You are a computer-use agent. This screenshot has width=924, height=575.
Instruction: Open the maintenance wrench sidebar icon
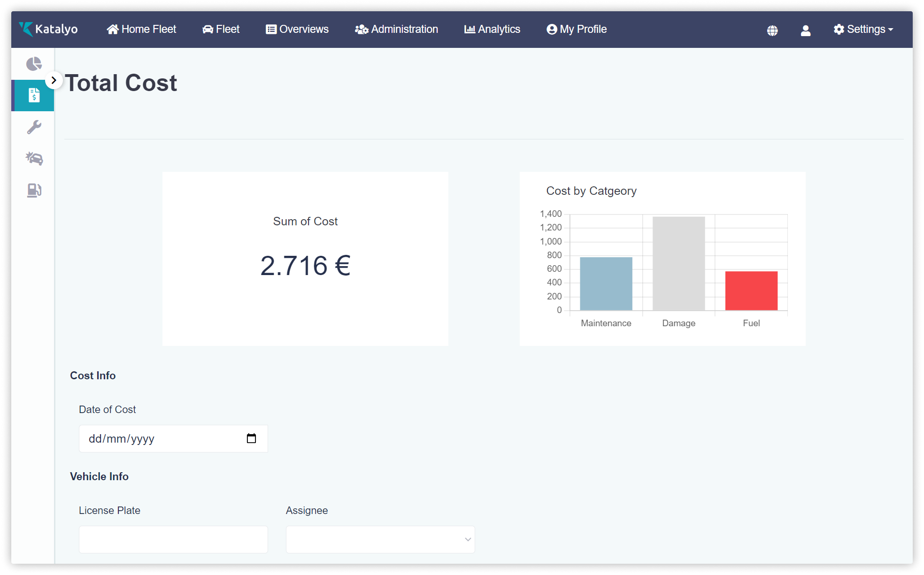pyautogui.click(x=34, y=127)
